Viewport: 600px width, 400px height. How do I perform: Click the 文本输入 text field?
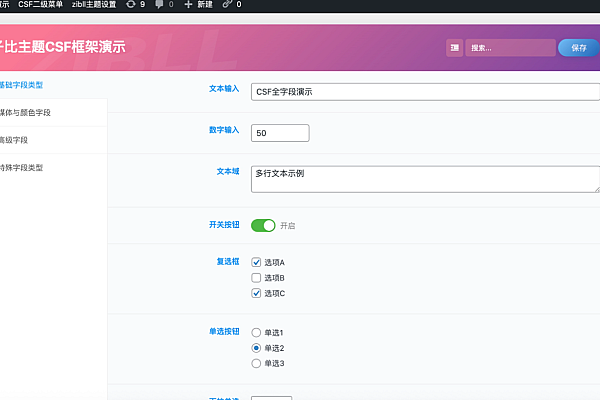426,92
